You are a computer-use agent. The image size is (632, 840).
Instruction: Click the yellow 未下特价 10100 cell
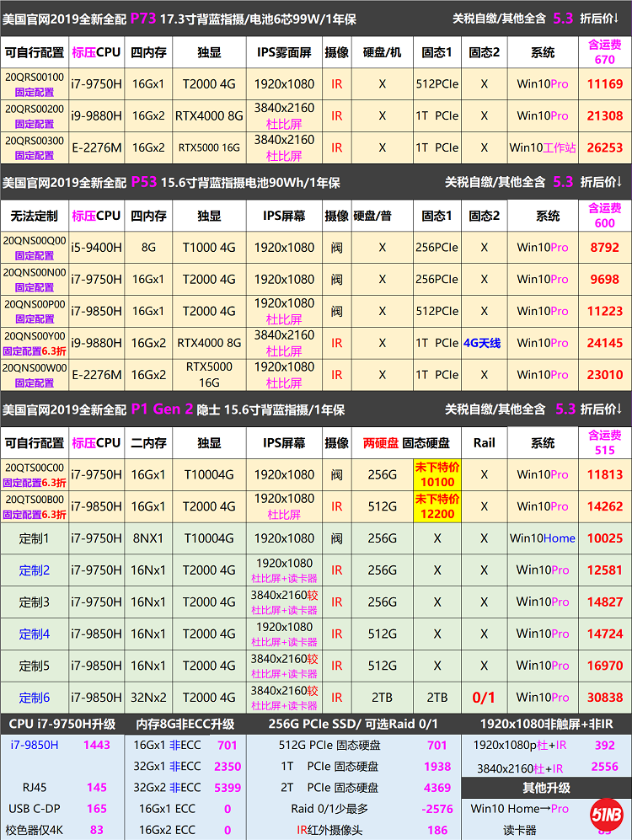(x=437, y=474)
